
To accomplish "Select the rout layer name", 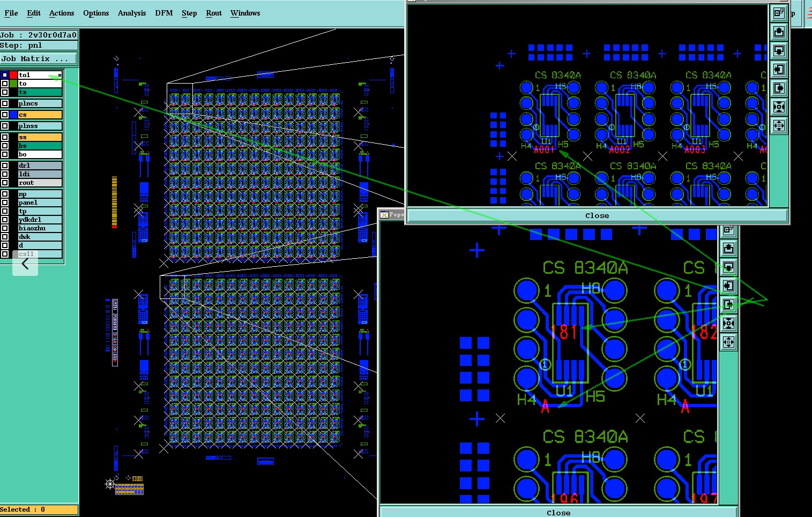I will pos(40,183).
